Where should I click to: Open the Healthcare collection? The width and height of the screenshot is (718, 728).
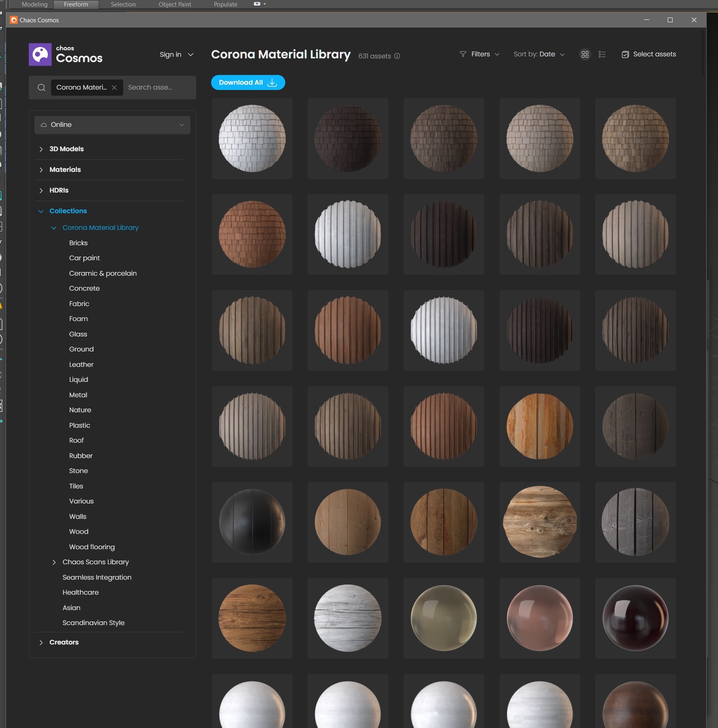[81, 593]
